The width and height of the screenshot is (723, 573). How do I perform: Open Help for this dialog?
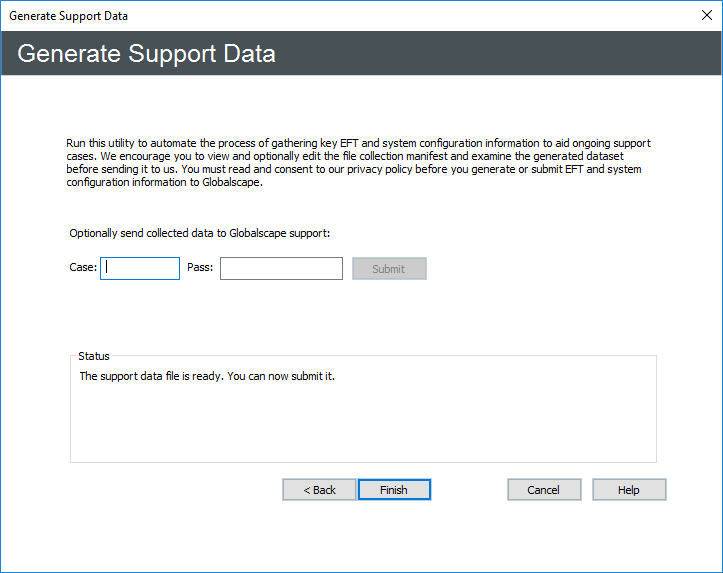(628, 490)
